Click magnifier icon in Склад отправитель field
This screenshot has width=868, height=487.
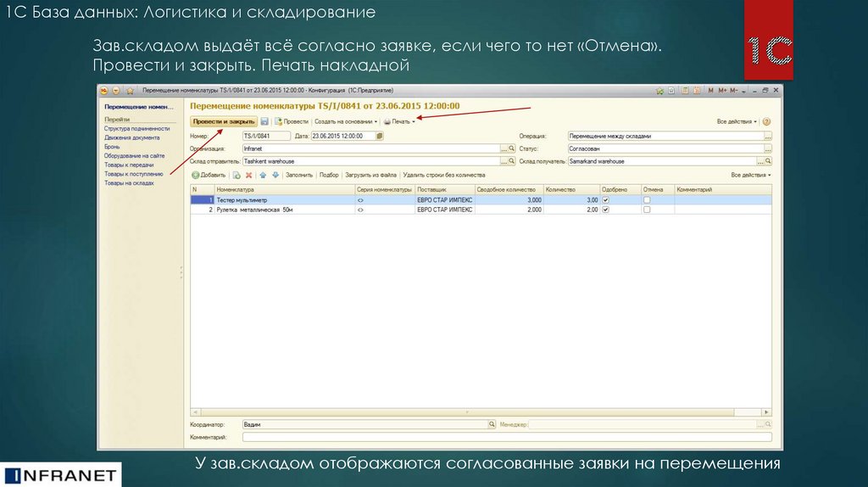(x=511, y=161)
